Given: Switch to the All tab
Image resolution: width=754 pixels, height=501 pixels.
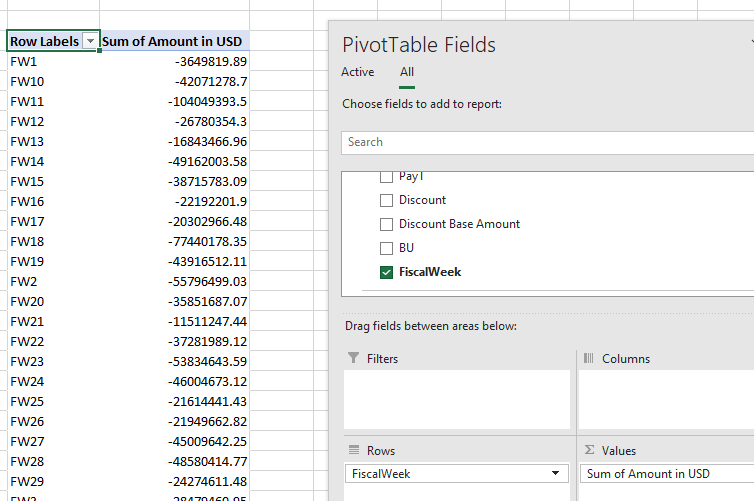Looking at the screenshot, I should 407,72.
